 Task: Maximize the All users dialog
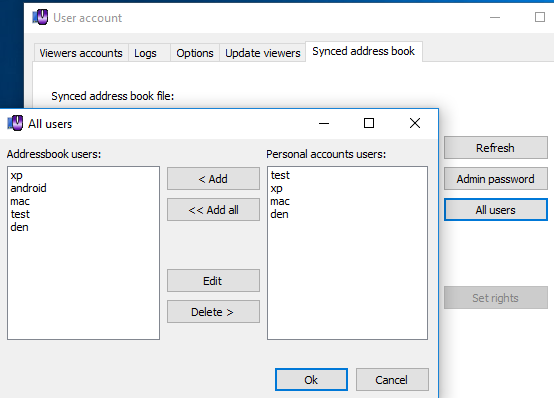pyautogui.click(x=369, y=123)
